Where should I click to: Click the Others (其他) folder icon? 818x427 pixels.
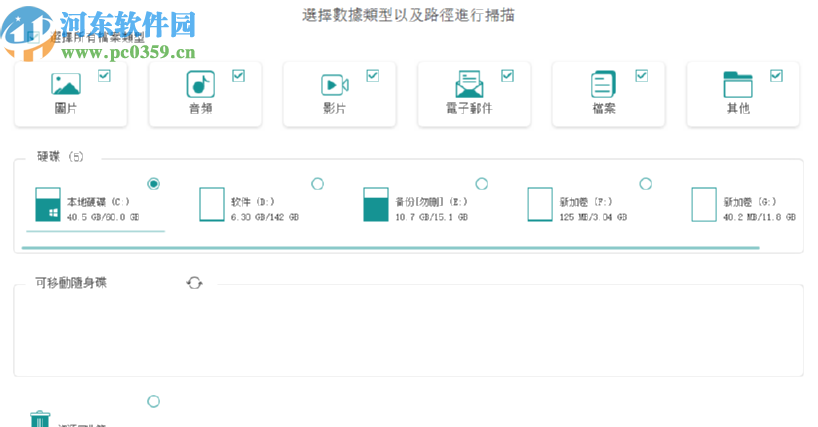tap(738, 84)
